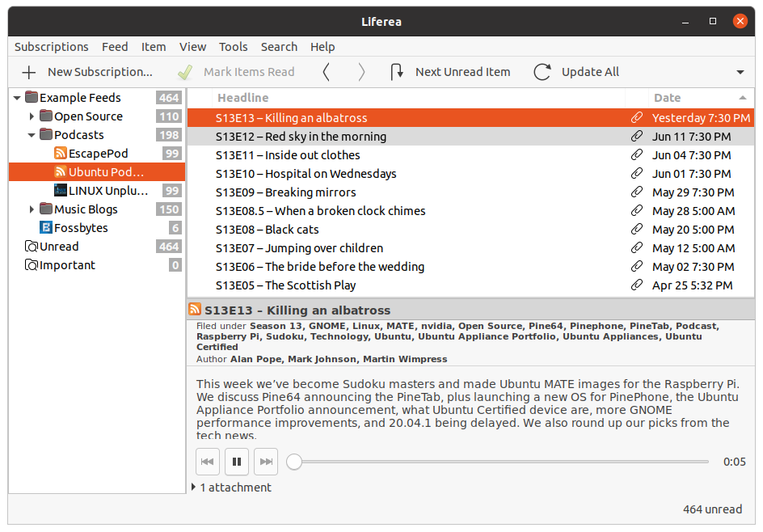The width and height of the screenshot is (763, 532).
Task: Pause the podcast playback
Action: pos(237,462)
